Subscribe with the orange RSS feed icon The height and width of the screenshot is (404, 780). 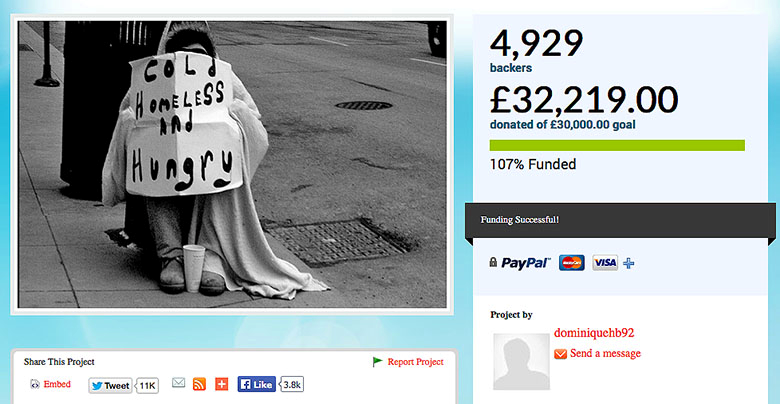(199, 384)
